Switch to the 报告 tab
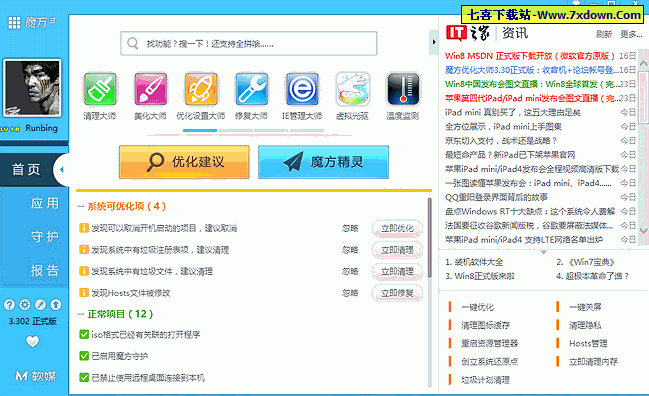 click(45, 271)
